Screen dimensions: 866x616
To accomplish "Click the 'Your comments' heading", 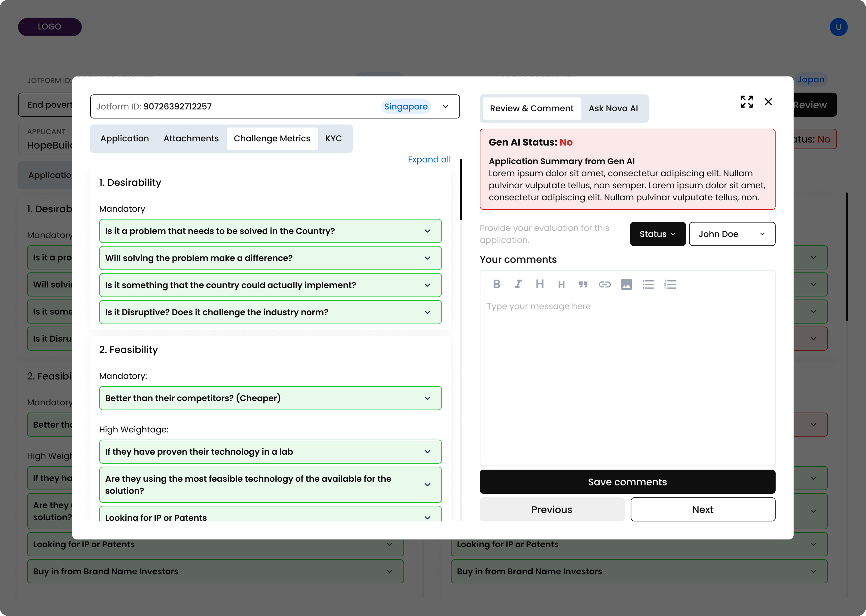I will point(518,260).
